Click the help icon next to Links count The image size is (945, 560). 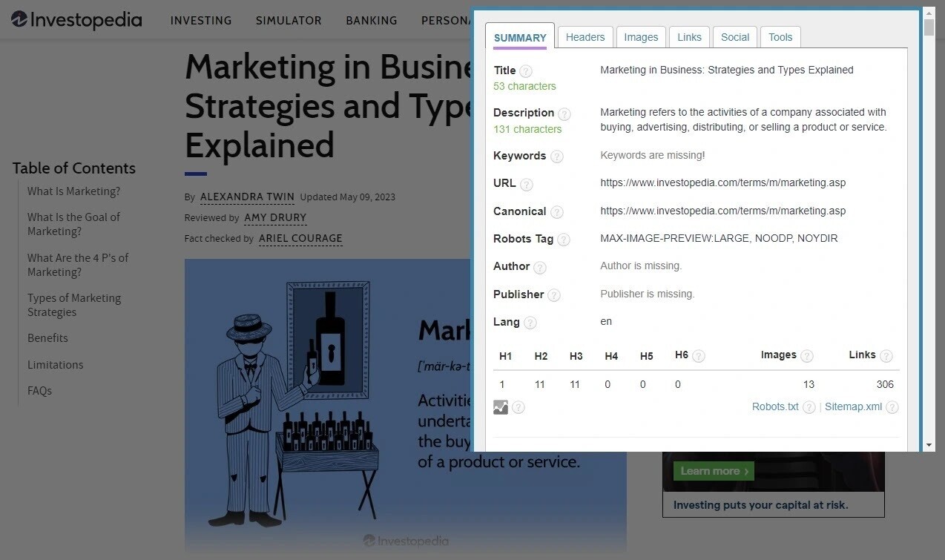(886, 356)
